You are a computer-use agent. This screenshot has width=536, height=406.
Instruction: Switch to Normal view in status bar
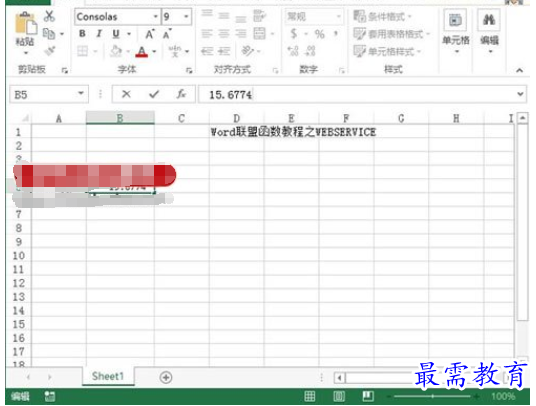(x=310, y=396)
